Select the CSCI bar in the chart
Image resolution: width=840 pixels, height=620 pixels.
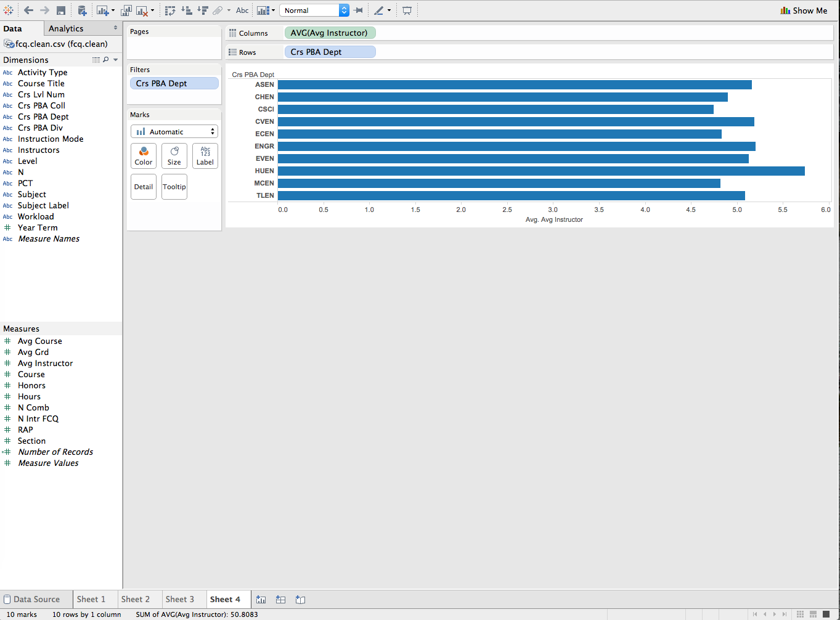tap(495, 109)
